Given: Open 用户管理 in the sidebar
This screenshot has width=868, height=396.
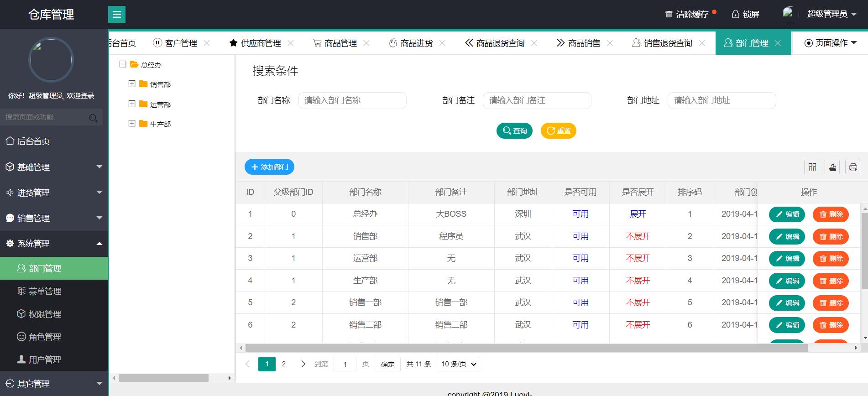Looking at the screenshot, I should pyautogui.click(x=54, y=360).
